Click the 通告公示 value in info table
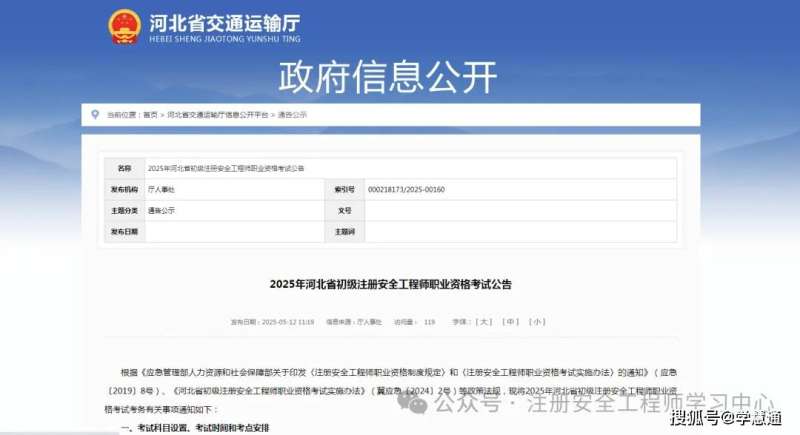800x435 pixels. tap(161, 211)
